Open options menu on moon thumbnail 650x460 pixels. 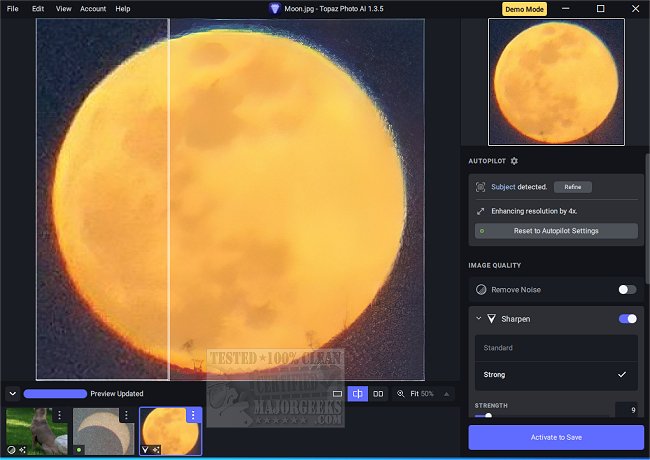point(193,415)
